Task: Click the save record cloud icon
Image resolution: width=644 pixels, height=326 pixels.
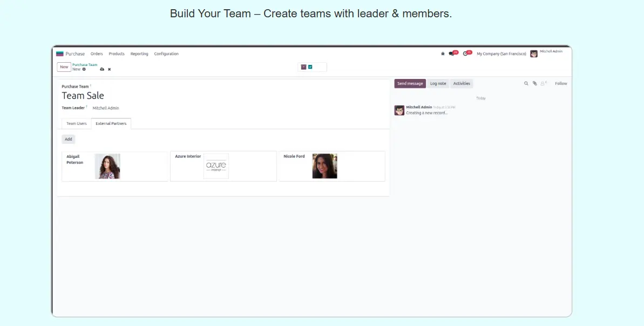Action: pos(102,69)
